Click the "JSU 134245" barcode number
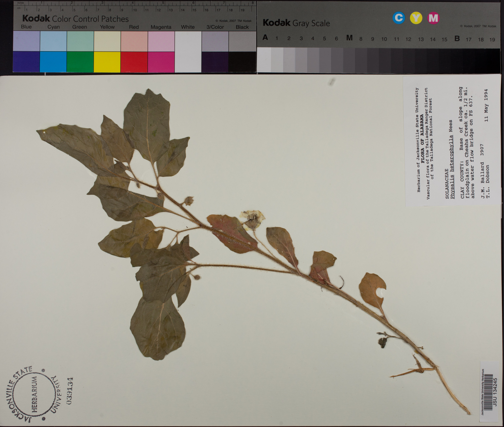Image resolution: width=504 pixels, height=427 pixels. click(495, 392)
